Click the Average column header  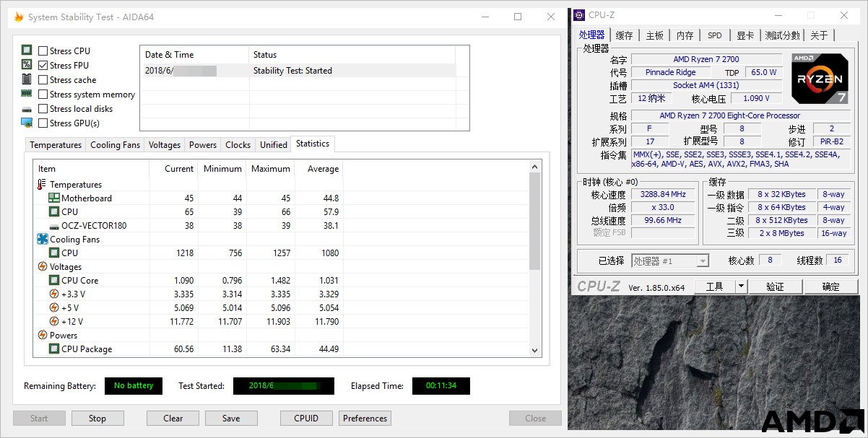(319, 169)
